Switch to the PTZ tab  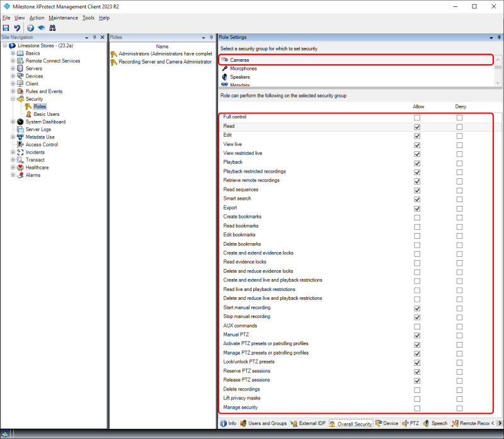[x=411, y=423]
